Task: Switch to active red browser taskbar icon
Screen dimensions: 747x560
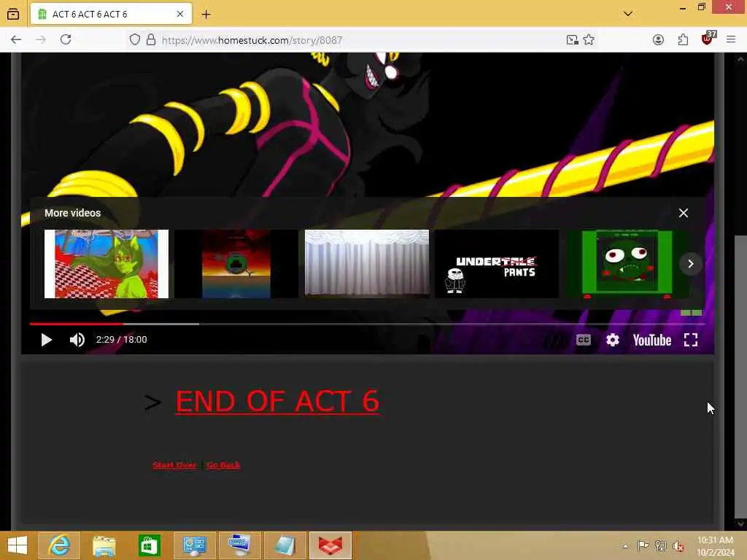Action: pos(330,545)
